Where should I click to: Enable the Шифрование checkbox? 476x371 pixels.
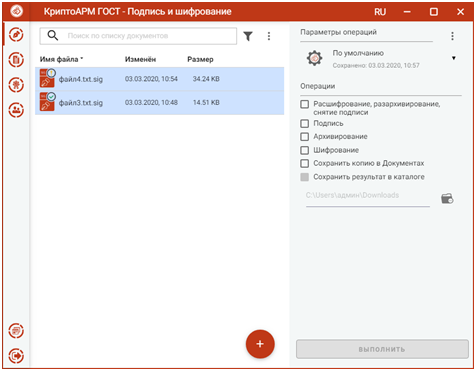(x=305, y=150)
